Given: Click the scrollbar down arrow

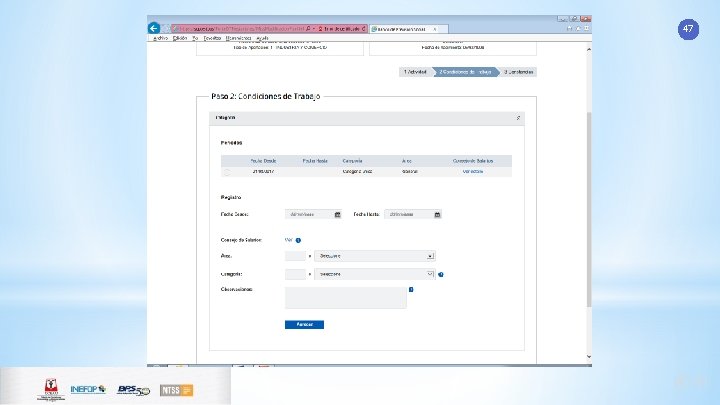Looking at the screenshot, I should (589, 357).
